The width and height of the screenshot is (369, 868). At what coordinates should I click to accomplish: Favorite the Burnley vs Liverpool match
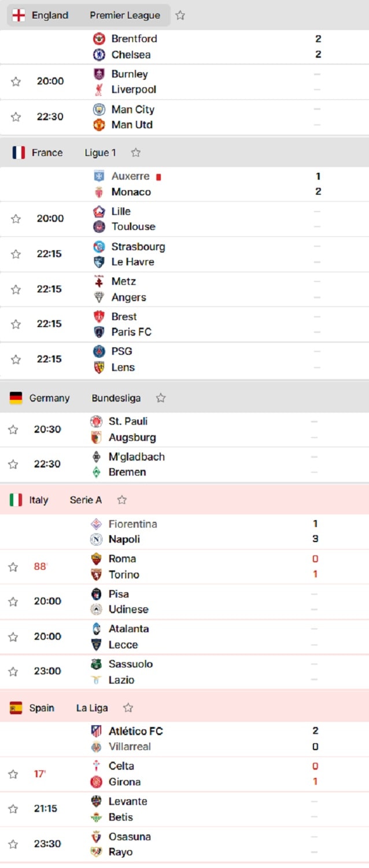pyautogui.click(x=16, y=81)
